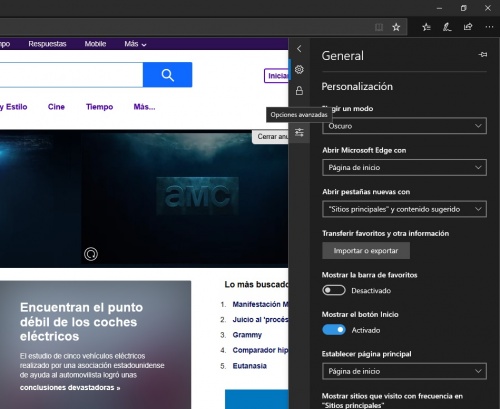Viewport: 500px width, 409px height.
Task: Open Establecer página principal dropdown
Action: (404, 371)
